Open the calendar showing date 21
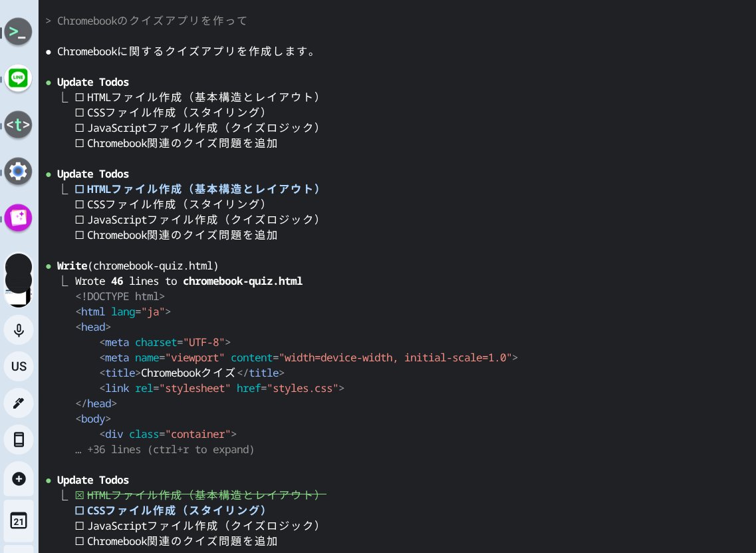The width and height of the screenshot is (756, 553). click(x=19, y=520)
